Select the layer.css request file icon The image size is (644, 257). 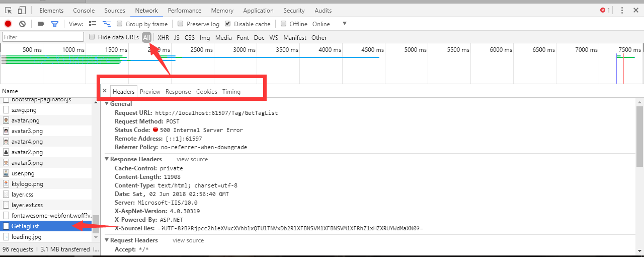(x=6, y=195)
